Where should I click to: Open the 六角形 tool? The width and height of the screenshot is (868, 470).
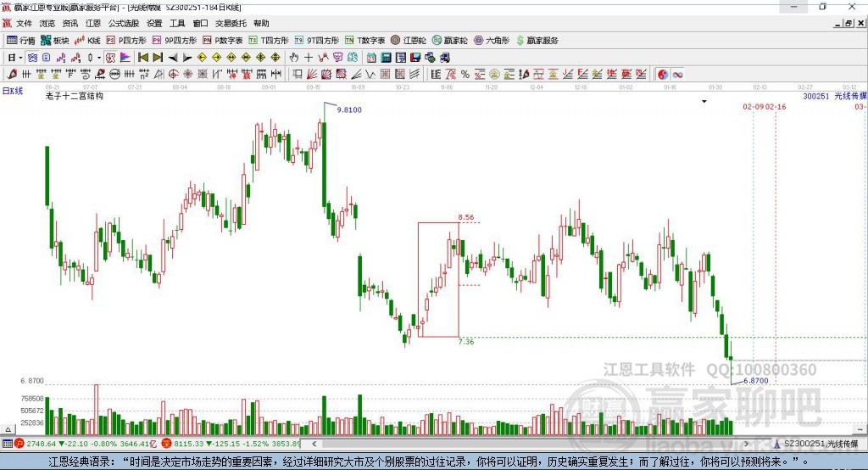pyautogui.click(x=492, y=41)
